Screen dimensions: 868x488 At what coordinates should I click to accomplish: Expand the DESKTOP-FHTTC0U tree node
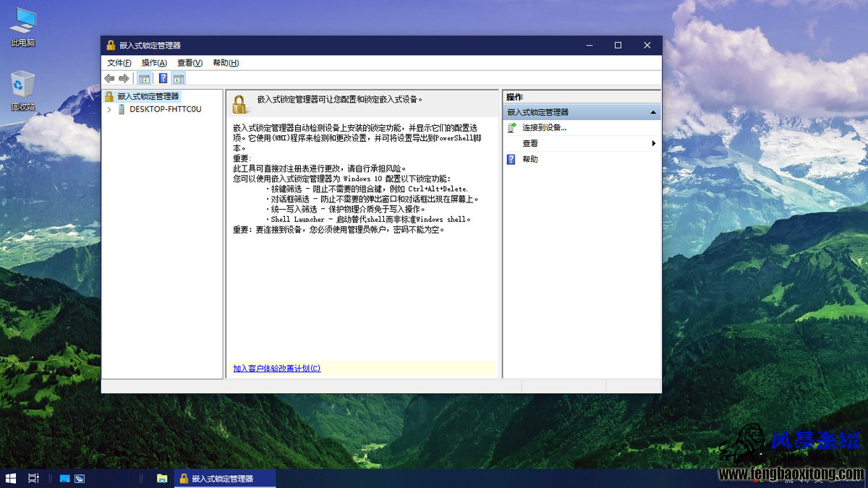pyautogui.click(x=109, y=109)
